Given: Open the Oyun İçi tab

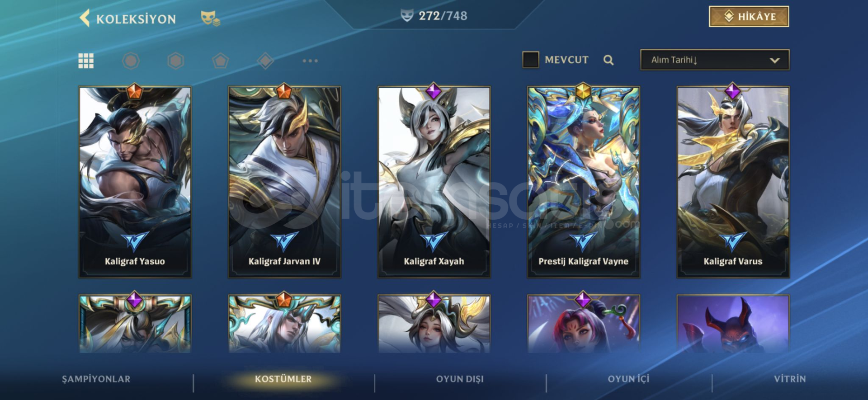Looking at the screenshot, I should click(628, 379).
